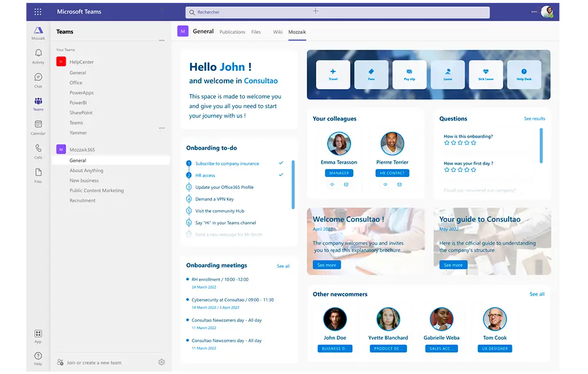Viewport: 588px width, 374px height.
Task: Open See all link for Onboarding meetings
Action: tap(283, 266)
